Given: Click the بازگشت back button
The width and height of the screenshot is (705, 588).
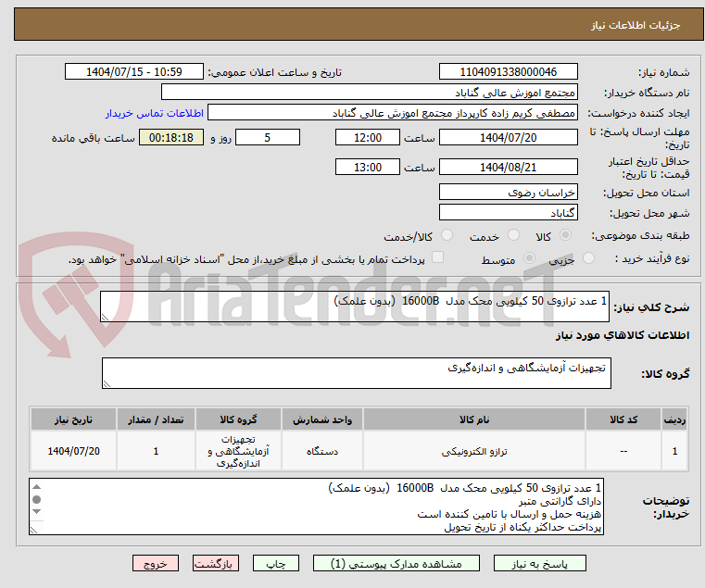Looking at the screenshot, I should 216,563.
